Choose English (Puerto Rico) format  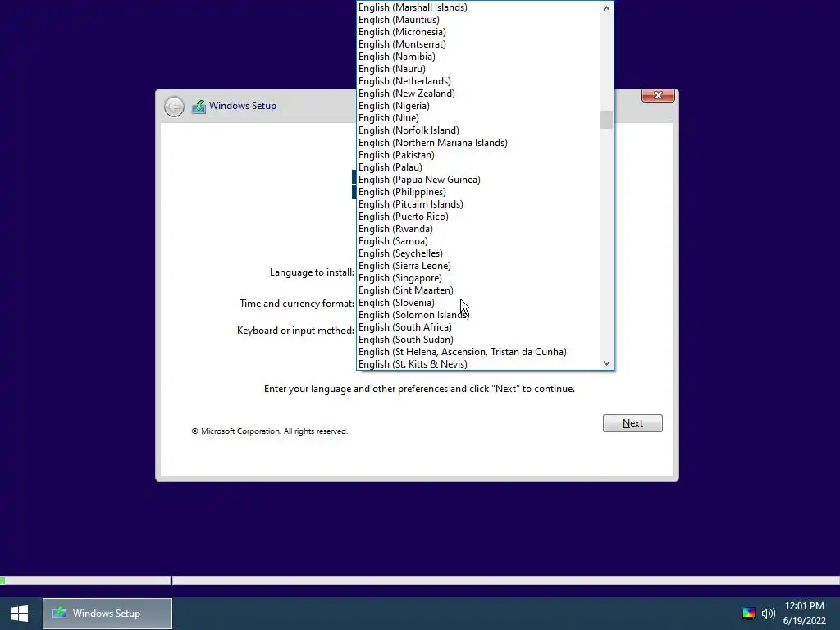(x=478, y=217)
